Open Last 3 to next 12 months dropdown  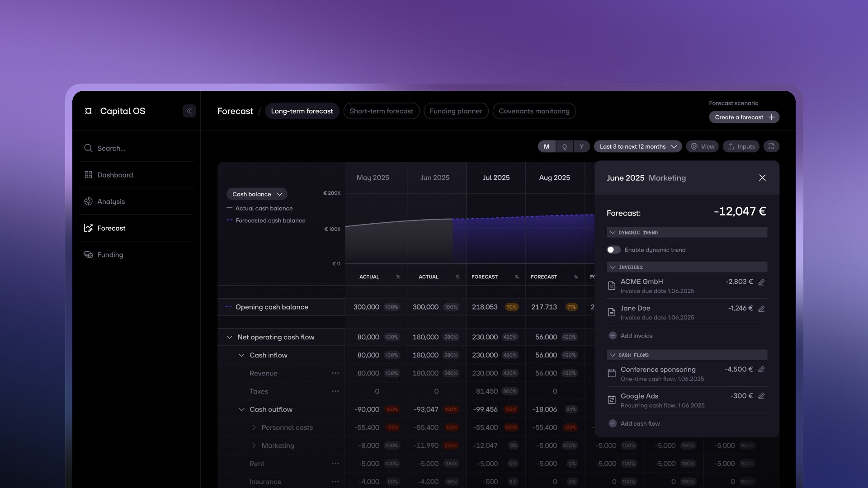coord(637,146)
